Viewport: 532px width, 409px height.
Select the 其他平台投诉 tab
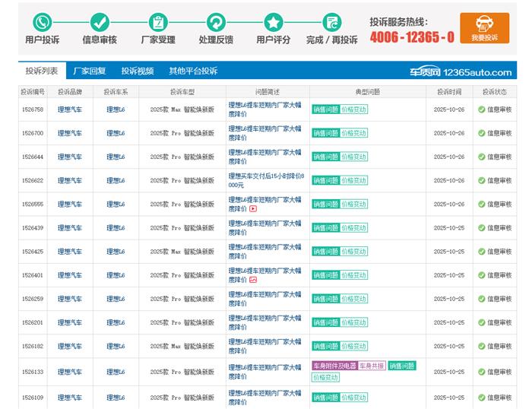pyautogui.click(x=193, y=71)
